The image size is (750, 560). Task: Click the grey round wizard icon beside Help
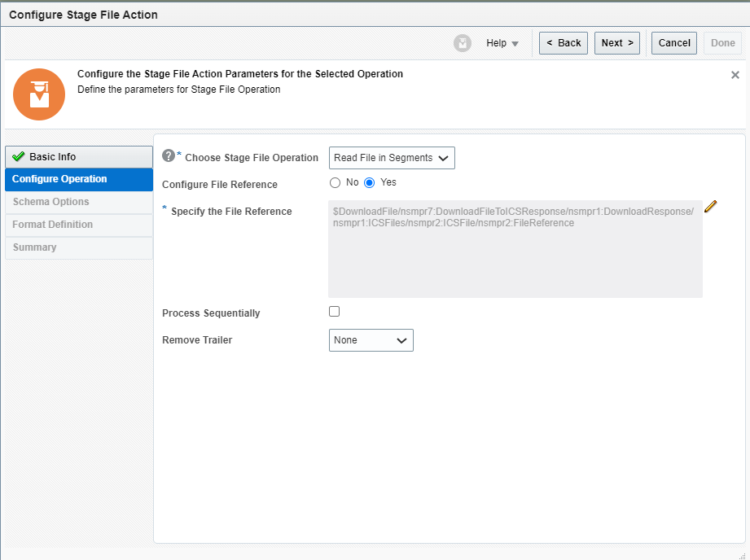(x=462, y=43)
